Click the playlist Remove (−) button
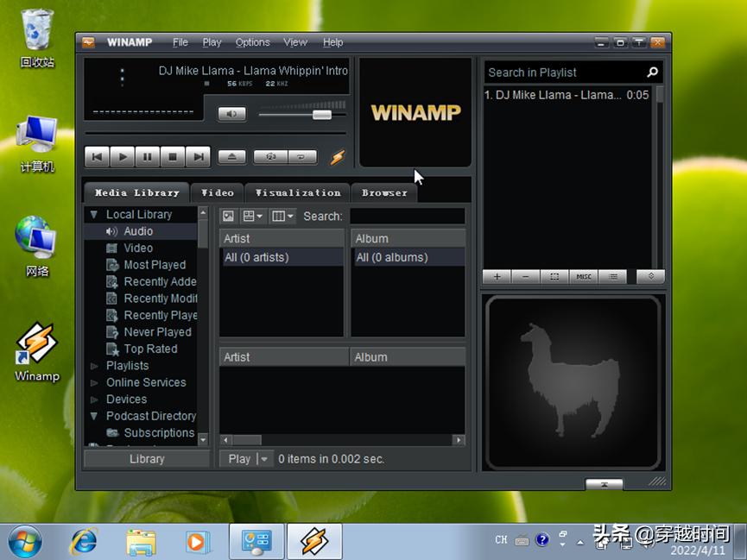Screen dimensions: 747x560 (x=525, y=277)
